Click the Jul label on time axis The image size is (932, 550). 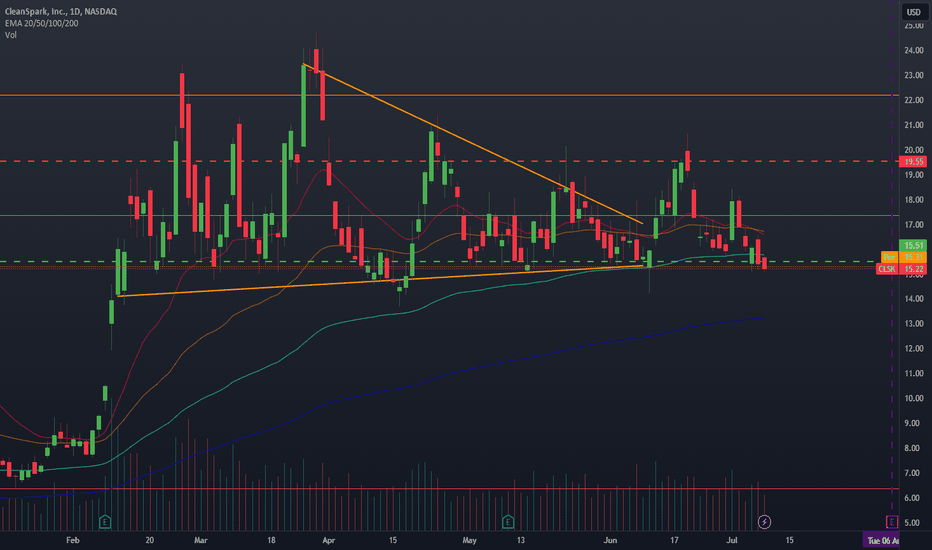(732, 540)
